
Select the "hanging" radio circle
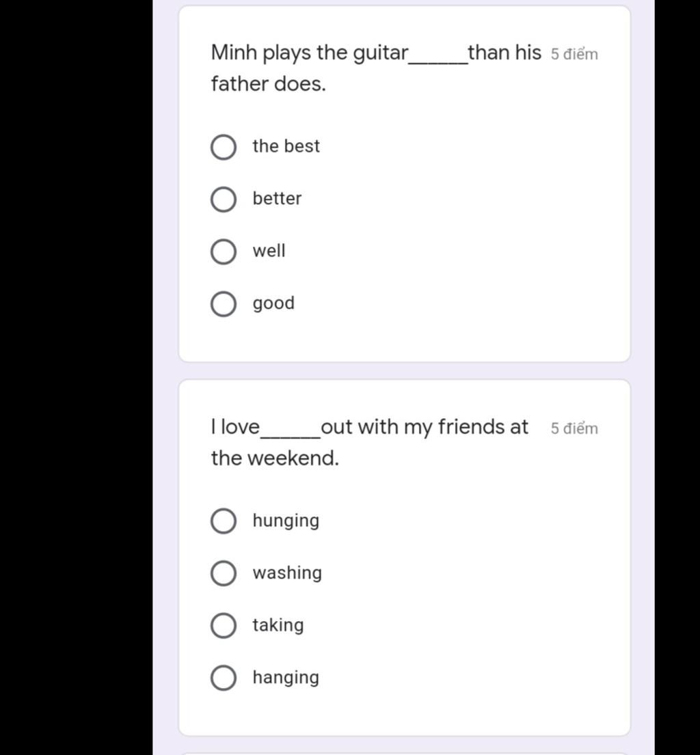(223, 678)
